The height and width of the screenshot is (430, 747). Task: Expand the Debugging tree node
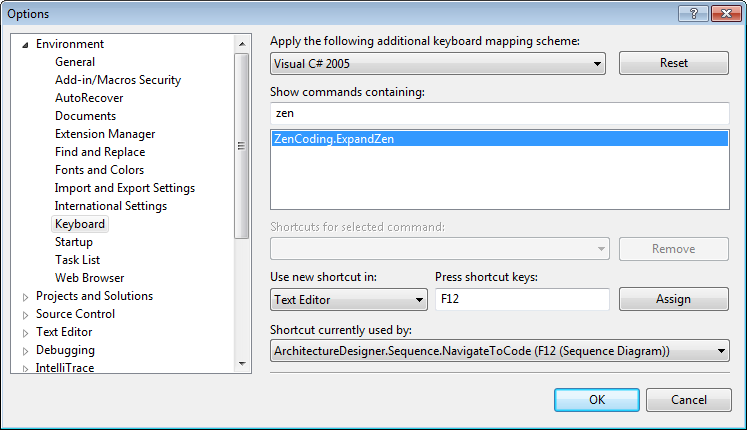point(26,350)
